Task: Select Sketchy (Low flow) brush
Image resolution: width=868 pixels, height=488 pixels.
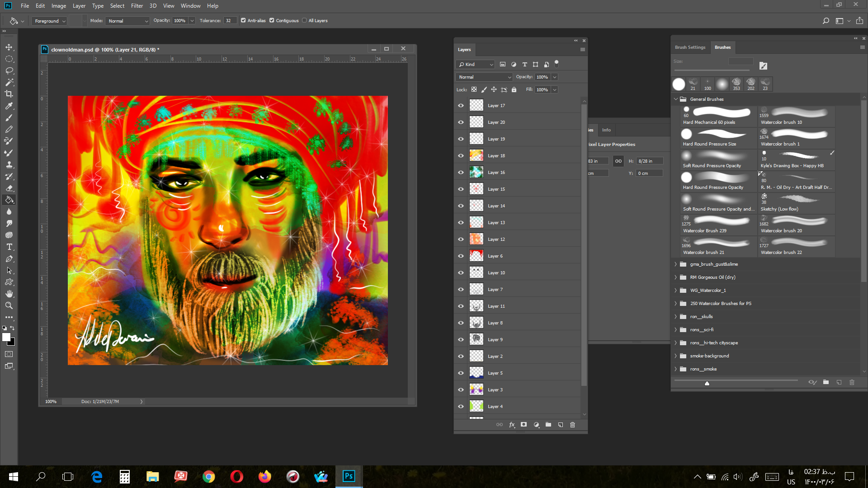Action: 796,203
